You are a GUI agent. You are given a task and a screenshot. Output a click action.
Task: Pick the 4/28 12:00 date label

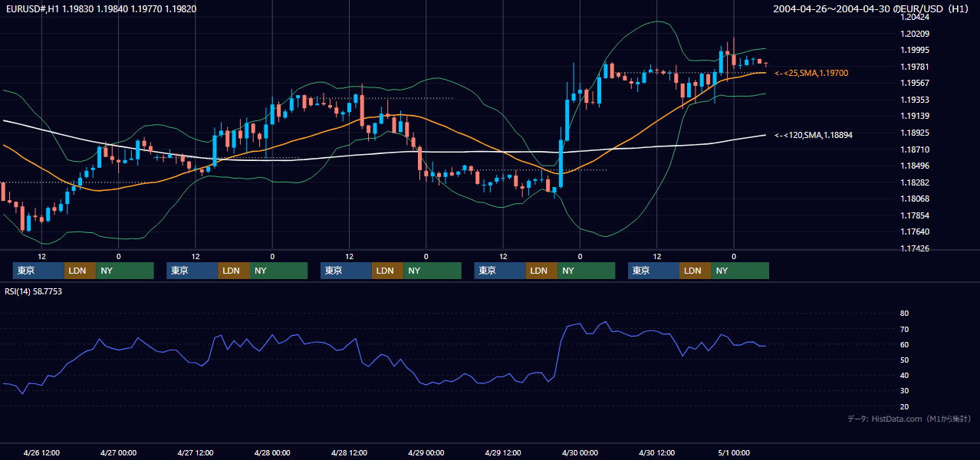[x=349, y=452]
